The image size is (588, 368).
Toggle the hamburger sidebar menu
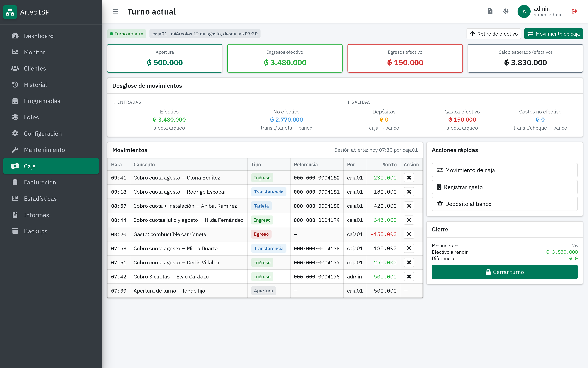(115, 11)
